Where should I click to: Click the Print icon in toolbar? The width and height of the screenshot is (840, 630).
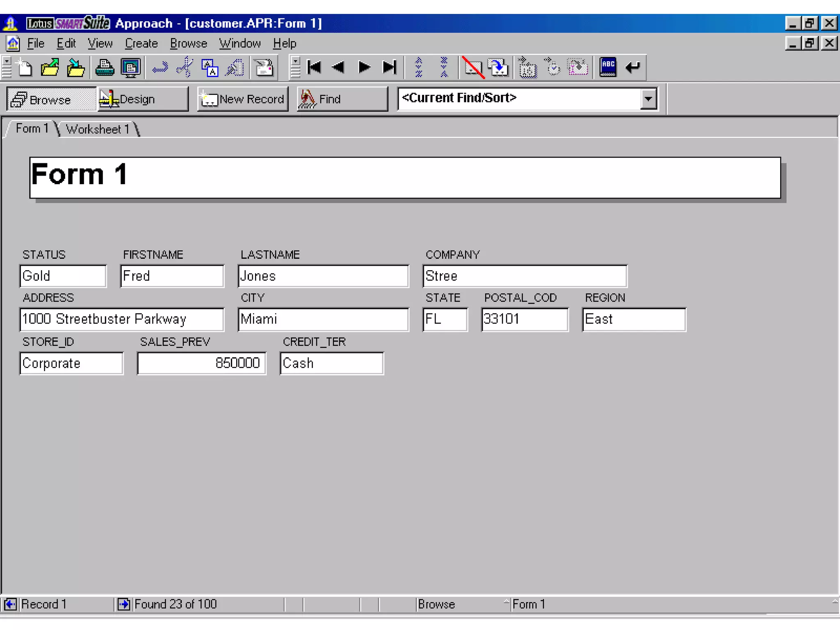(x=105, y=68)
